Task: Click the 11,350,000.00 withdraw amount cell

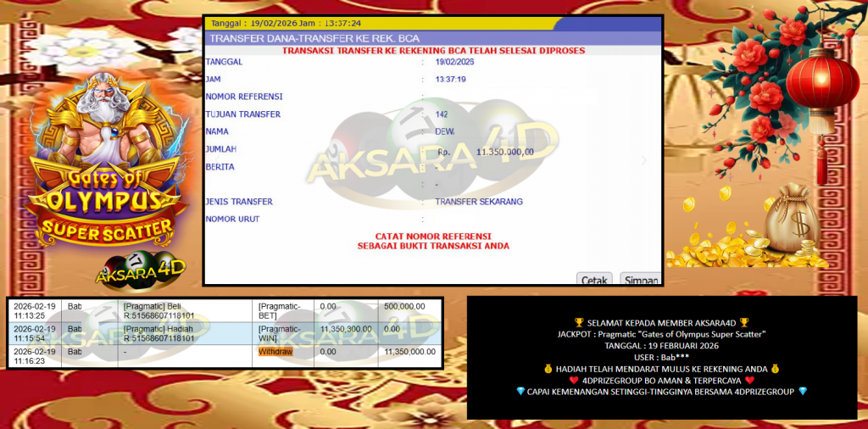Action: [x=409, y=356]
